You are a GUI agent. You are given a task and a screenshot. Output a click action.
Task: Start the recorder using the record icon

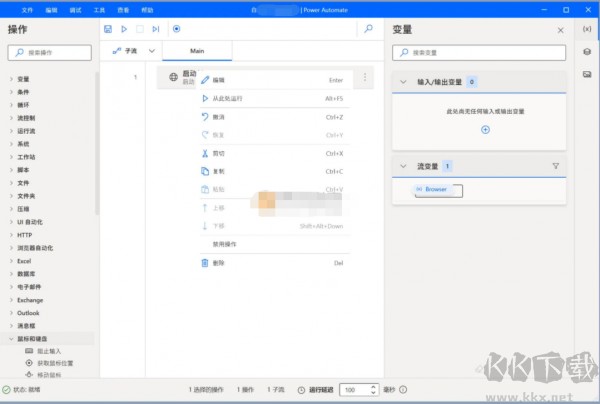(177, 30)
